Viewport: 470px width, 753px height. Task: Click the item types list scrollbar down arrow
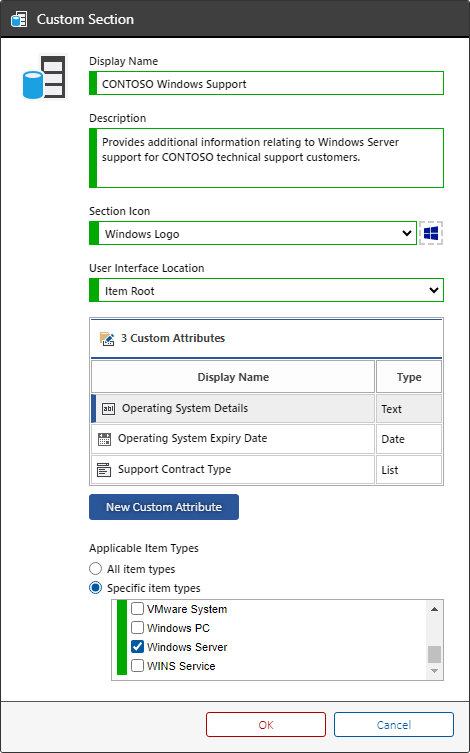[434, 671]
